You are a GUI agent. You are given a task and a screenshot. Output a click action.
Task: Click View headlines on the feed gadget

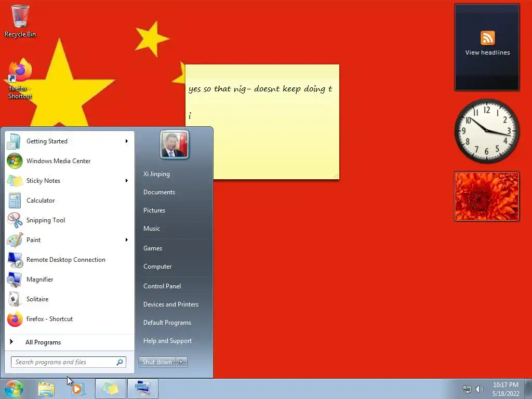point(487,52)
